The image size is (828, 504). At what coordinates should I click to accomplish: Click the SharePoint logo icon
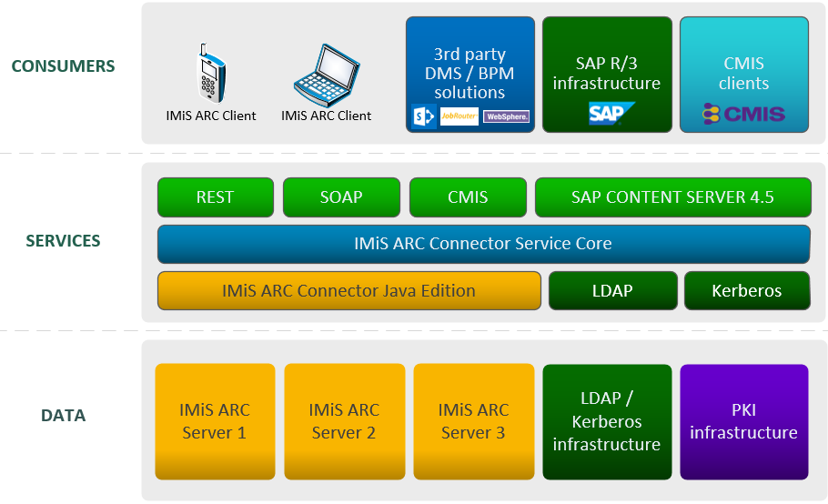[423, 116]
